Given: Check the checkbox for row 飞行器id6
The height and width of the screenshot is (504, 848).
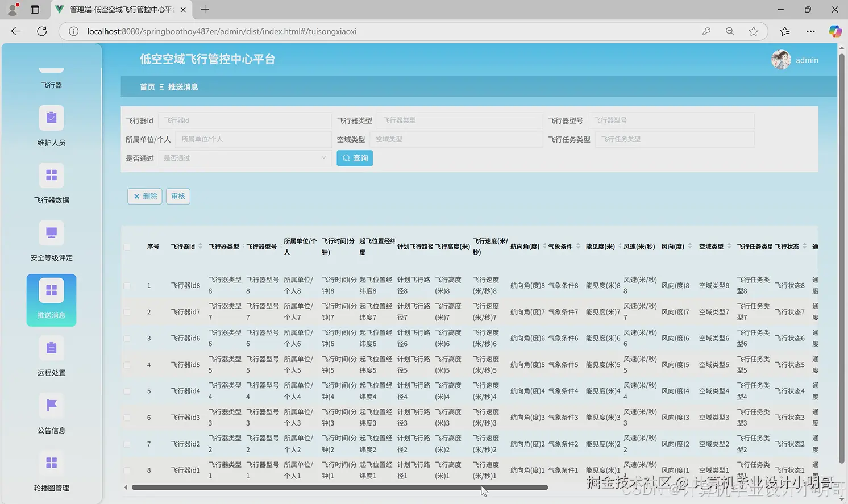Looking at the screenshot, I should click(x=127, y=338).
